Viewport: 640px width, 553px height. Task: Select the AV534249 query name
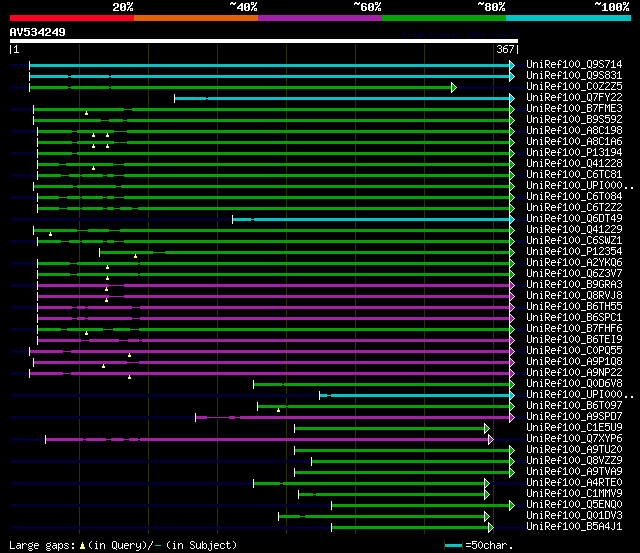point(38,32)
